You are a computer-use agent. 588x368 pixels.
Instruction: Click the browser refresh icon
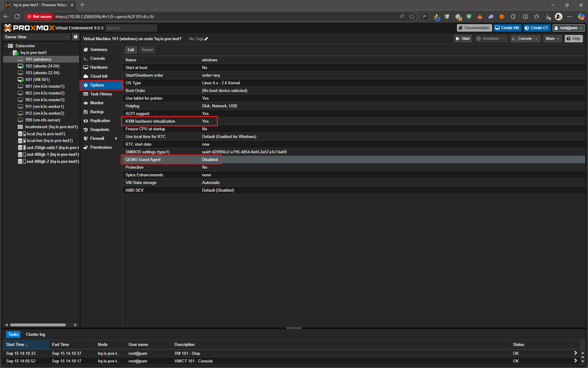click(17, 17)
